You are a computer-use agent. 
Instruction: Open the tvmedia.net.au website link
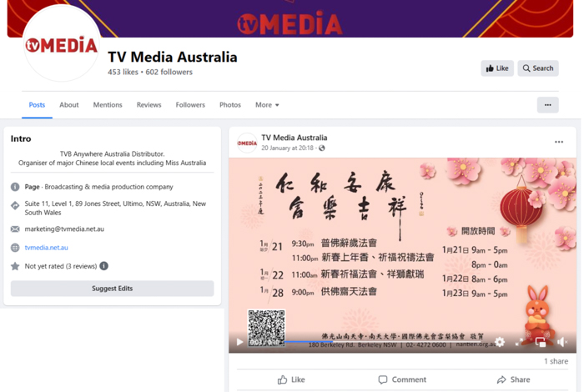pos(46,248)
